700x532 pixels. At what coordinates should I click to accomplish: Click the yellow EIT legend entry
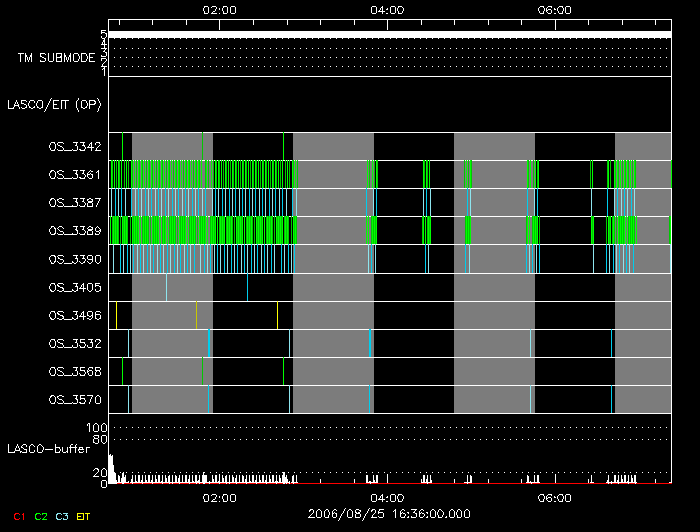coord(83,517)
